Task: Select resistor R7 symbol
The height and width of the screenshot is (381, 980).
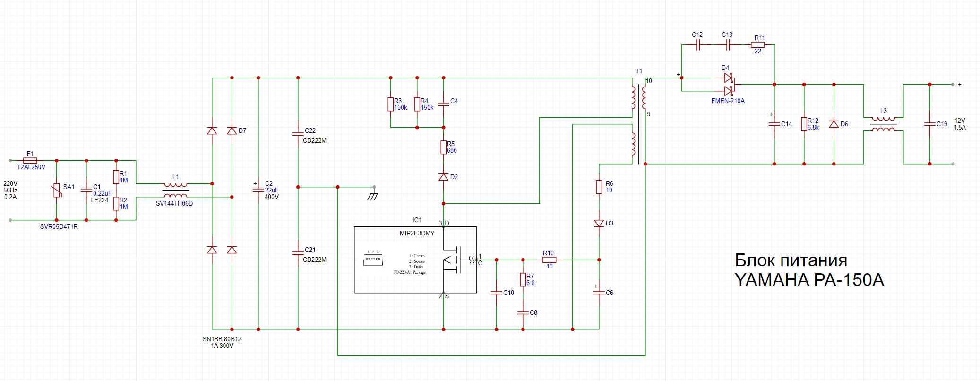Action: click(x=523, y=279)
